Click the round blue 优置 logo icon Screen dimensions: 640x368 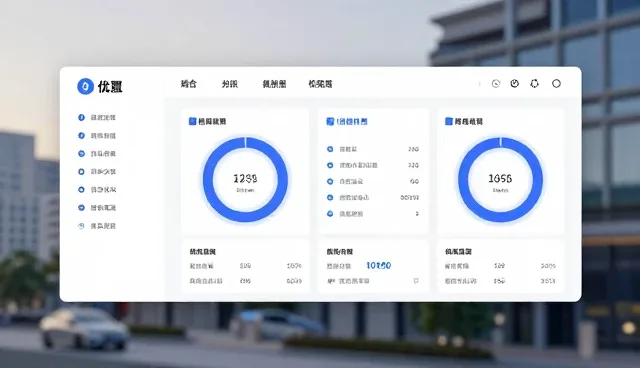coord(85,86)
